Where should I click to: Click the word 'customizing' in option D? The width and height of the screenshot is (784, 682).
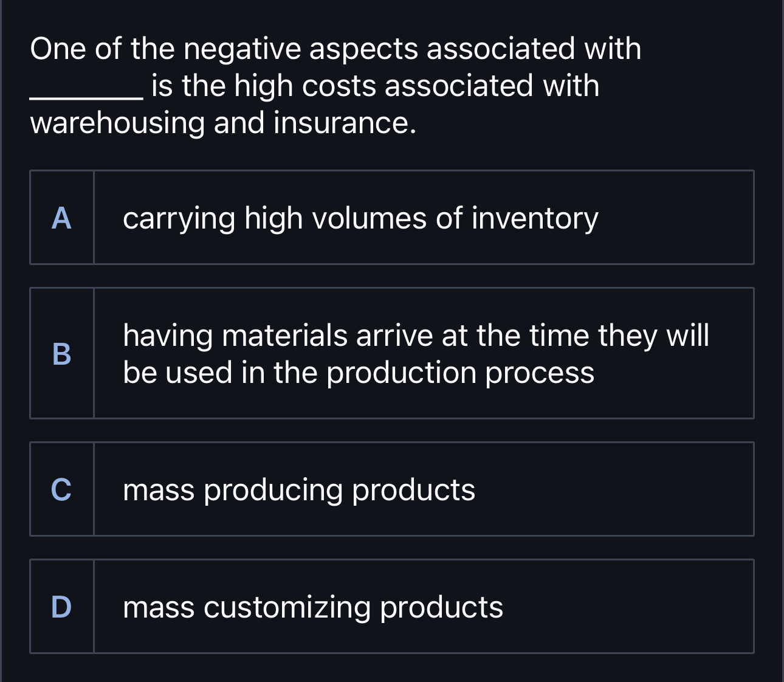coord(287,608)
